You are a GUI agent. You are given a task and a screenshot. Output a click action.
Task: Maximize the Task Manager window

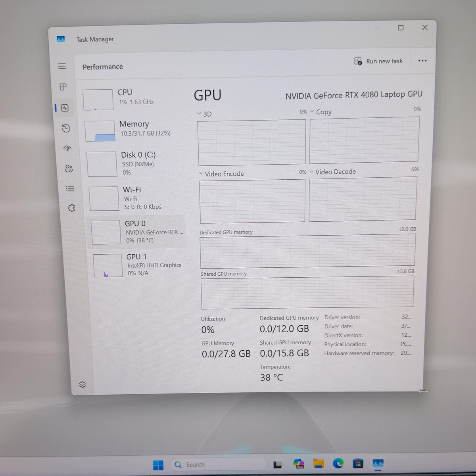coord(401,27)
